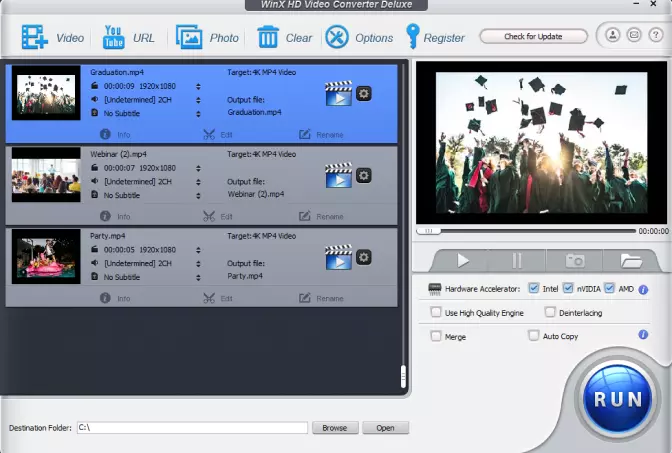Toggle AMD hardware accelerator checkbox
Image resolution: width=672 pixels, height=453 pixels.
pyautogui.click(x=609, y=288)
